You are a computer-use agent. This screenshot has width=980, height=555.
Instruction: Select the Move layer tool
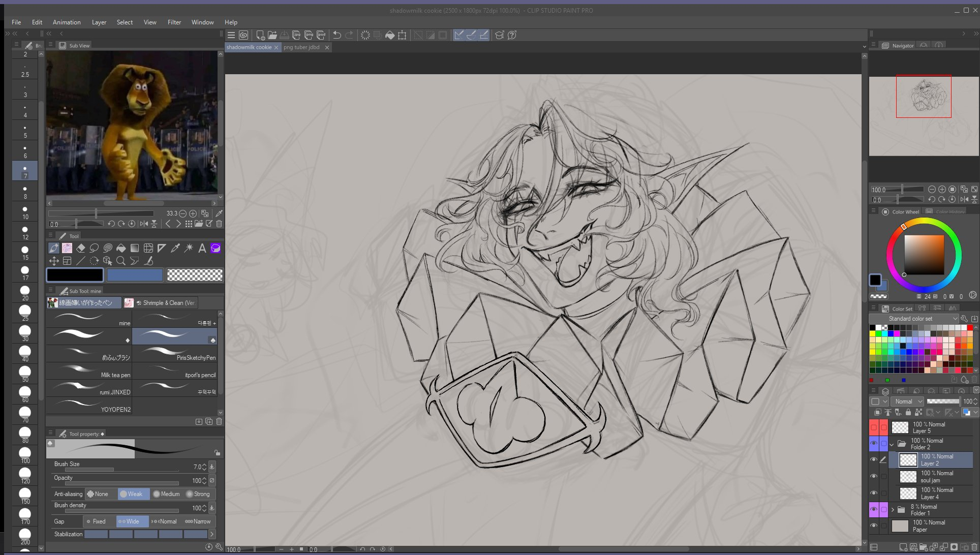[x=54, y=261]
